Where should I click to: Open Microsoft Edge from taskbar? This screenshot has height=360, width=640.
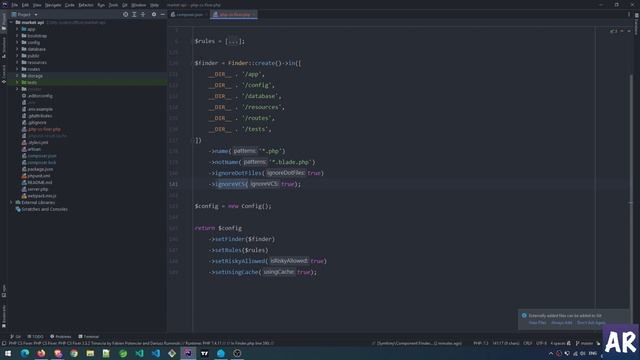click(24, 353)
